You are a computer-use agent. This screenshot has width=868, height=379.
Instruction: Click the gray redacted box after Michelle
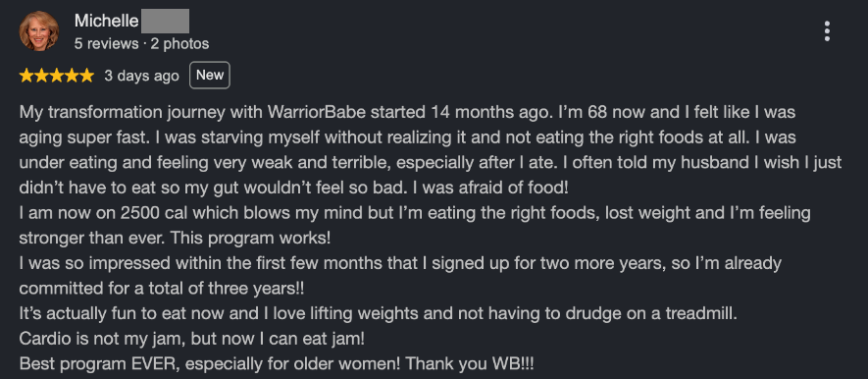(x=165, y=21)
